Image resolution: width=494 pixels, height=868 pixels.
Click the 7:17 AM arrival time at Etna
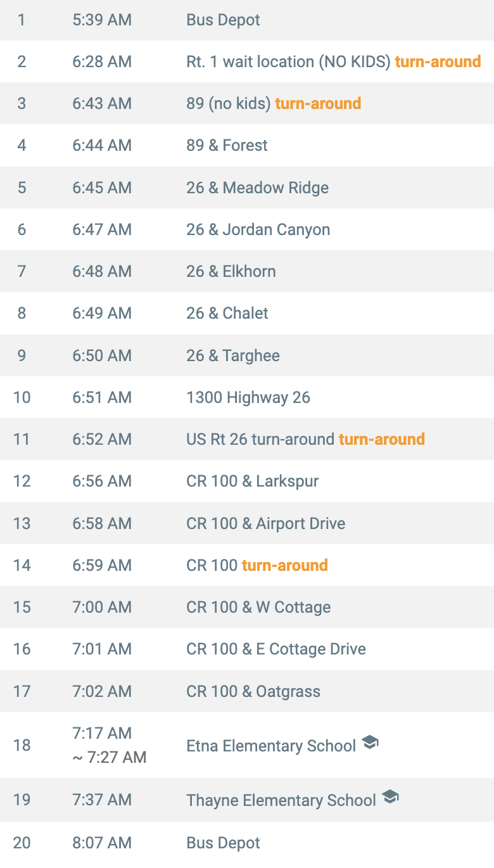click(102, 733)
